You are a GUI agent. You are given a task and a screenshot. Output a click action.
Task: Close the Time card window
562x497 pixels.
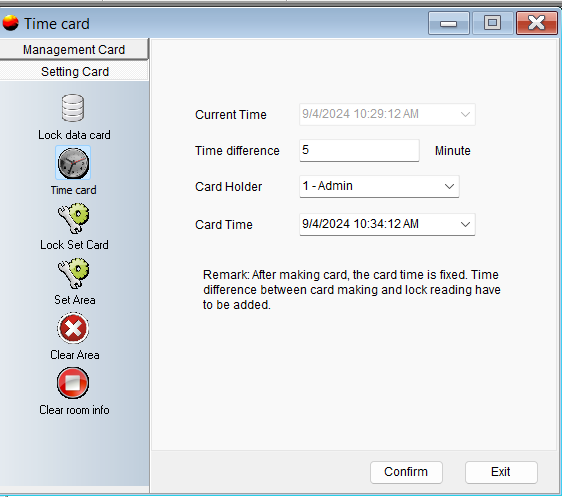click(x=537, y=23)
